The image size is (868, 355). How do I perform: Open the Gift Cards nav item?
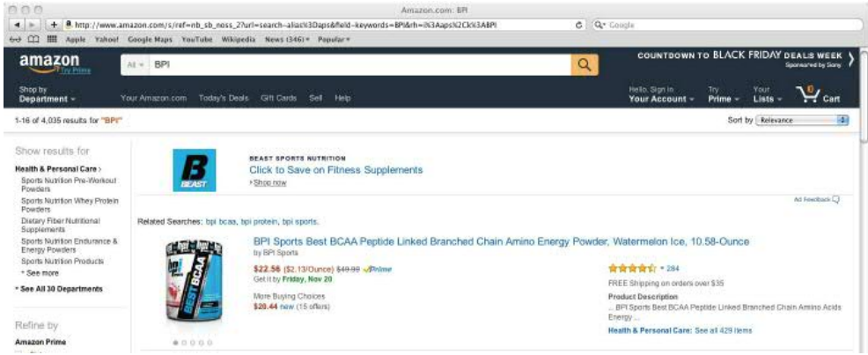tap(279, 97)
